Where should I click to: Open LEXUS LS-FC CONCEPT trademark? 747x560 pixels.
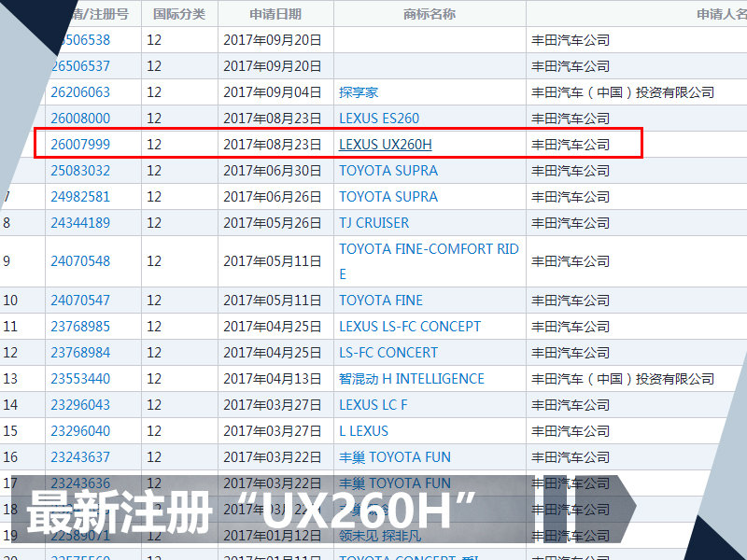(x=410, y=327)
